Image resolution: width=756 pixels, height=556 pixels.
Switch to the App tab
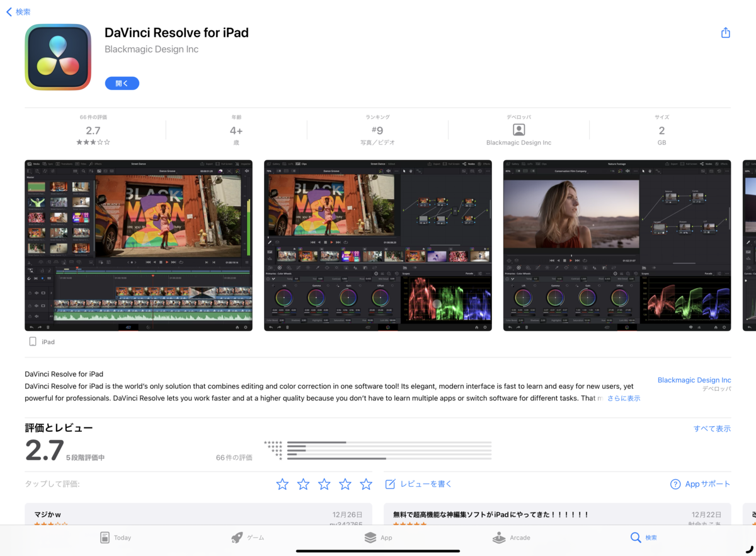pyautogui.click(x=378, y=538)
